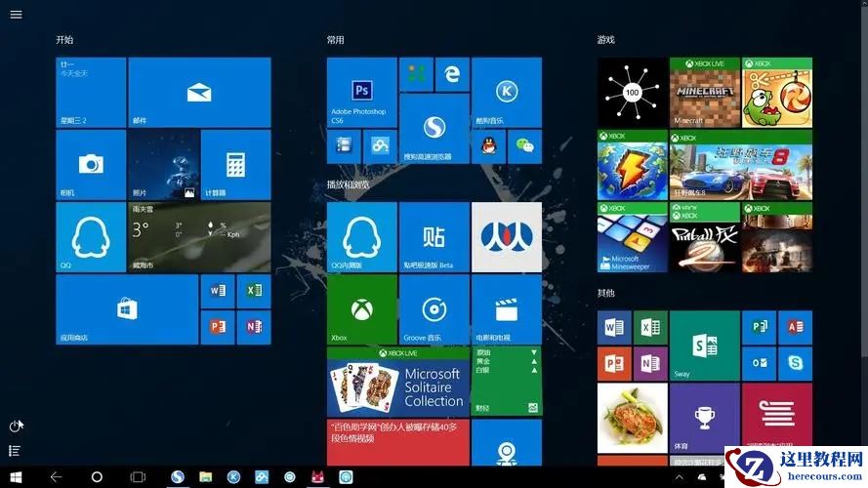Viewport: 868px width, 488px height.
Task: Open the Microsoft Solitaire Collection tile
Action: click(x=398, y=382)
